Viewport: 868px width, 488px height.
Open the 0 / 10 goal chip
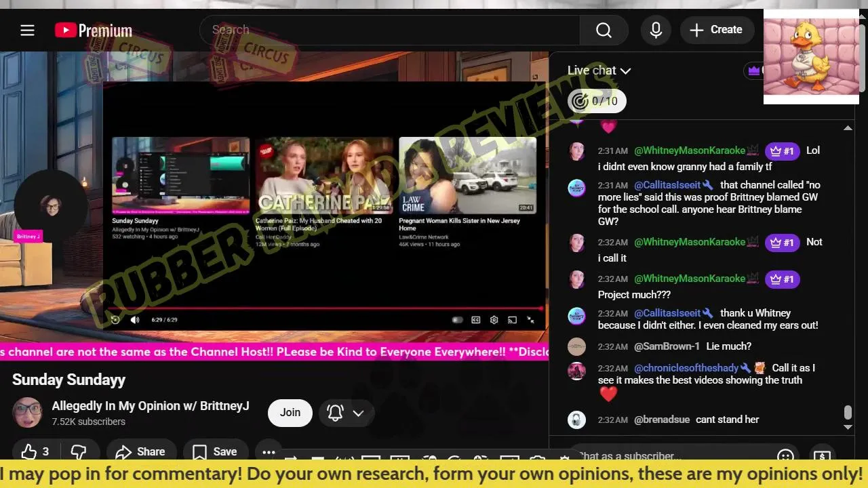(597, 102)
